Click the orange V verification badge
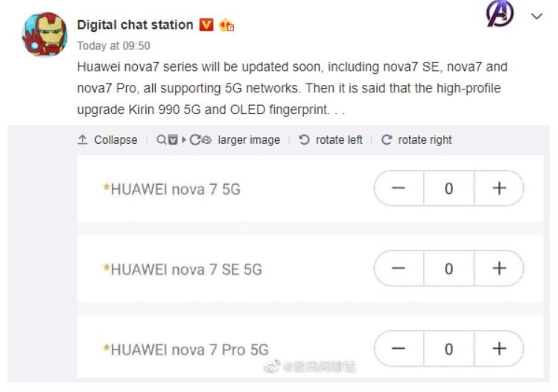This screenshot has width=558, height=392. pos(206,25)
